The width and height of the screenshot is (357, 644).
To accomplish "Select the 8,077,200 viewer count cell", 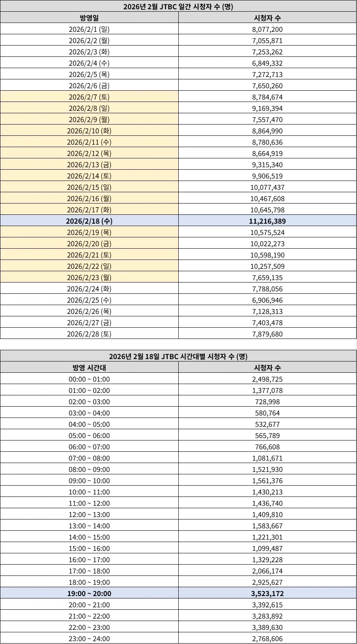I will pyautogui.click(x=267, y=29).
